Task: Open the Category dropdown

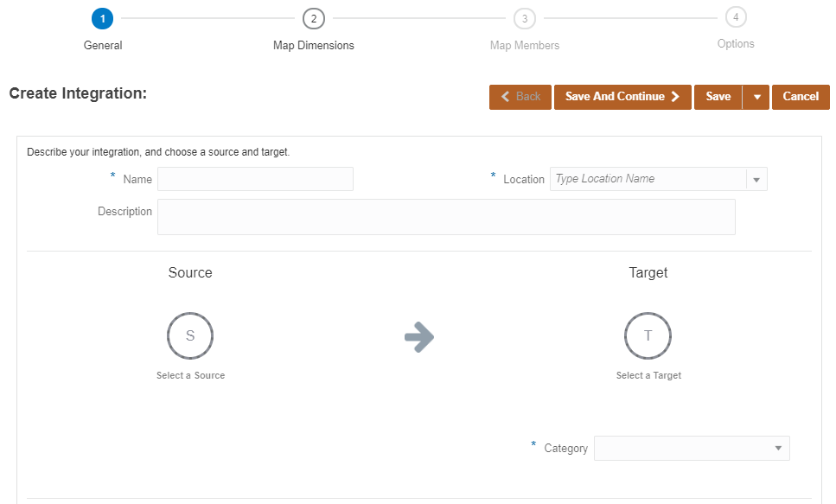Action: pyautogui.click(x=692, y=448)
